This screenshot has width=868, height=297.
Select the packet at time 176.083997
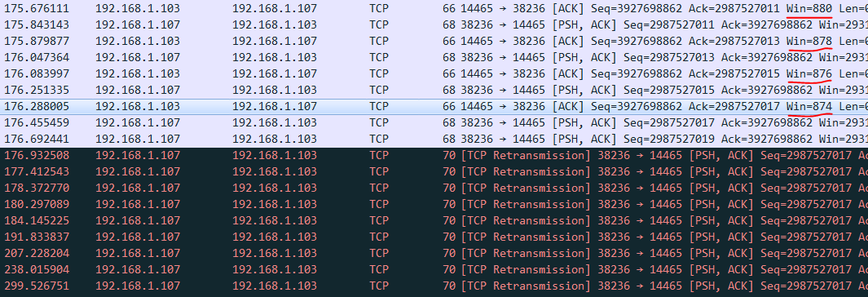[x=434, y=73]
